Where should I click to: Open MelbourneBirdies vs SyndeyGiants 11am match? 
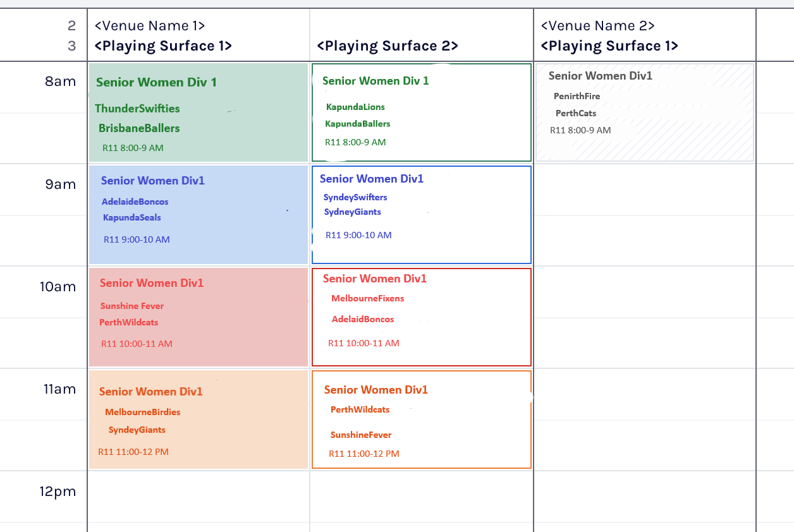[x=198, y=420]
